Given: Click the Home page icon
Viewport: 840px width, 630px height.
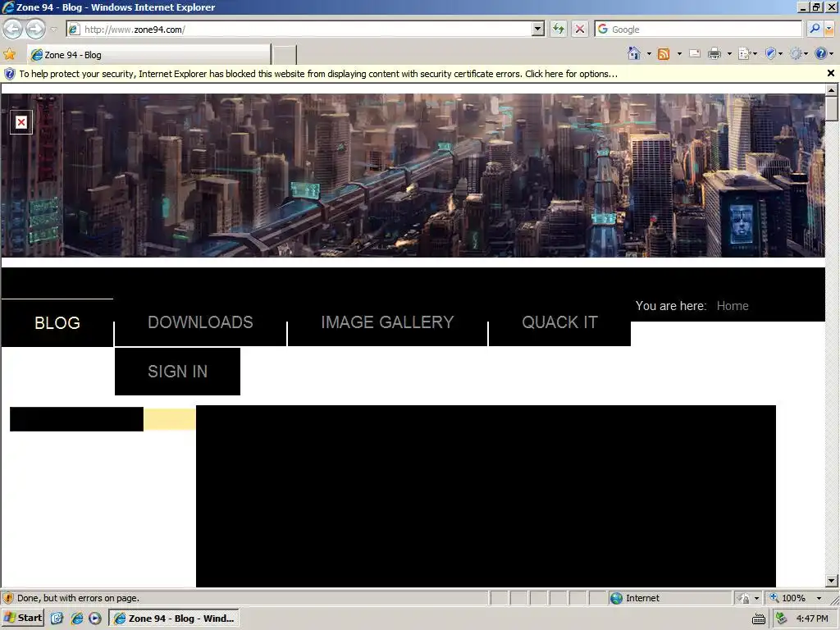Looking at the screenshot, I should point(634,53).
